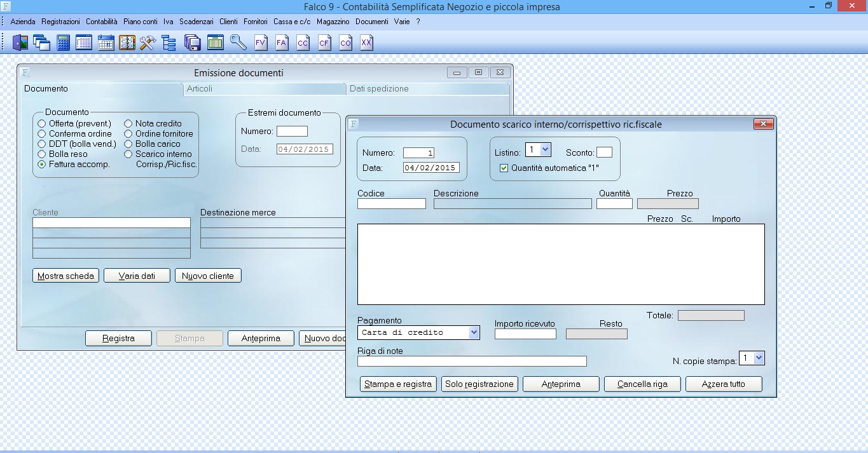This screenshot has width=868, height=453.
Task: Open the calendar toolbar icon
Action: [106, 43]
